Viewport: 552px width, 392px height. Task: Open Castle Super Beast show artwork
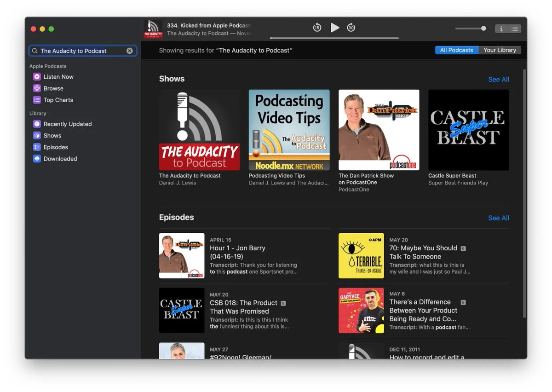(x=468, y=130)
